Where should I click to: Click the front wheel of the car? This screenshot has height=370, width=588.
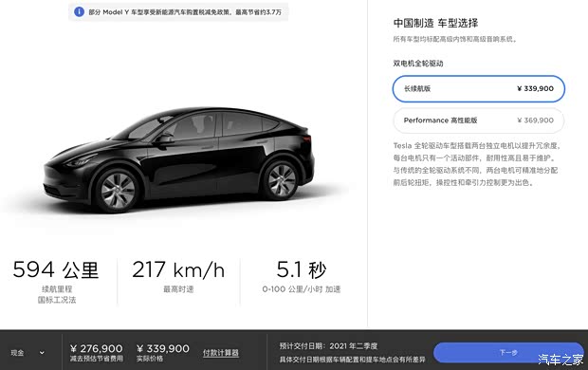[x=118, y=191]
